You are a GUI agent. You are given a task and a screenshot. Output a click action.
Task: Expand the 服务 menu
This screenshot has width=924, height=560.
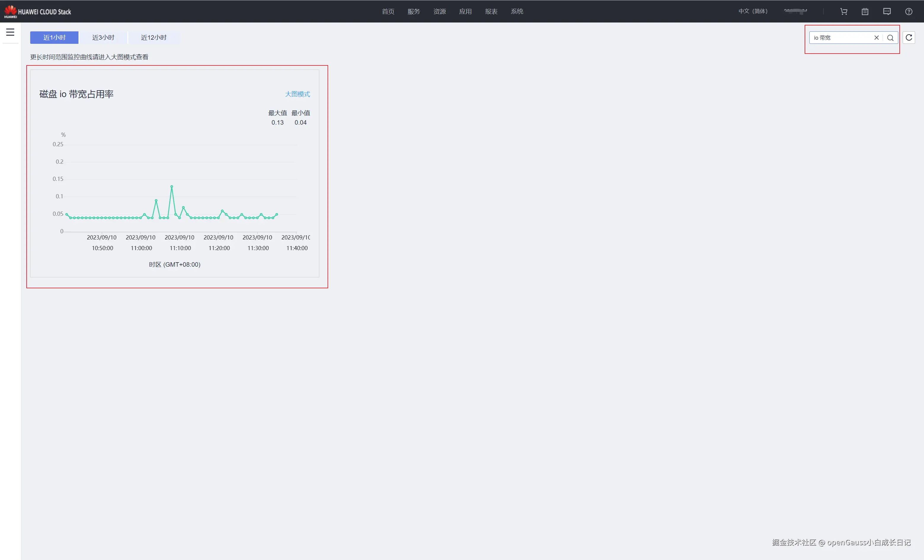click(414, 12)
